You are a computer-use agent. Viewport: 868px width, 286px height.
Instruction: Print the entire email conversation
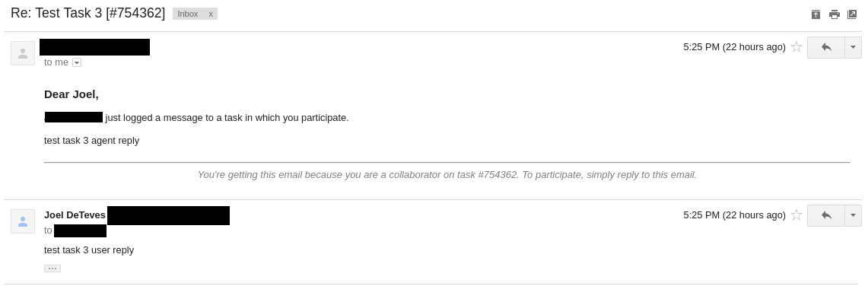tap(835, 14)
